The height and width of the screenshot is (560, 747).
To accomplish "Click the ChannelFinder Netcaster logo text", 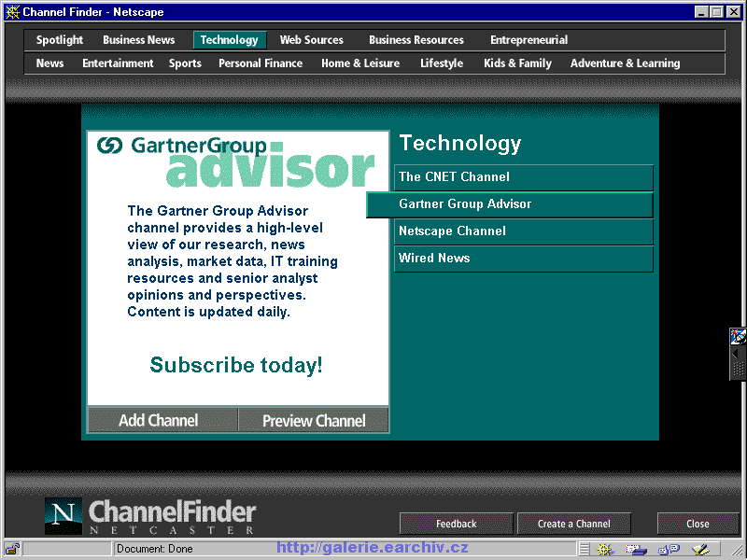I will pyautogui.click(x=173, y=517).
